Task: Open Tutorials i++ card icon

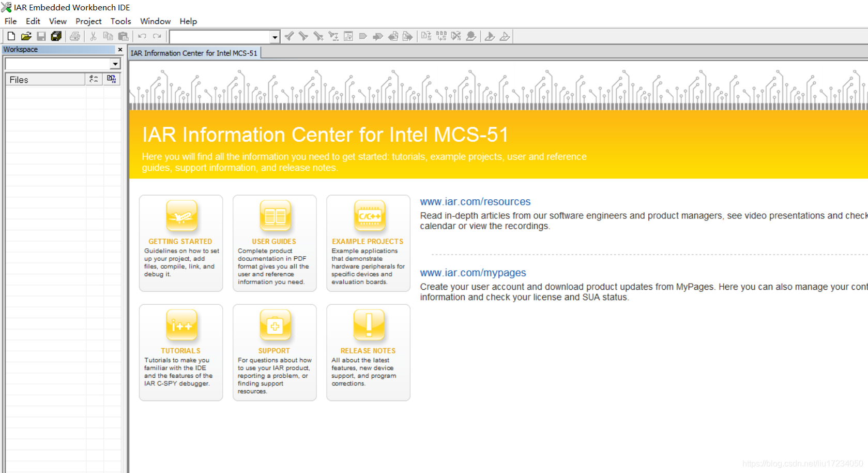Action: pos(181,325)
